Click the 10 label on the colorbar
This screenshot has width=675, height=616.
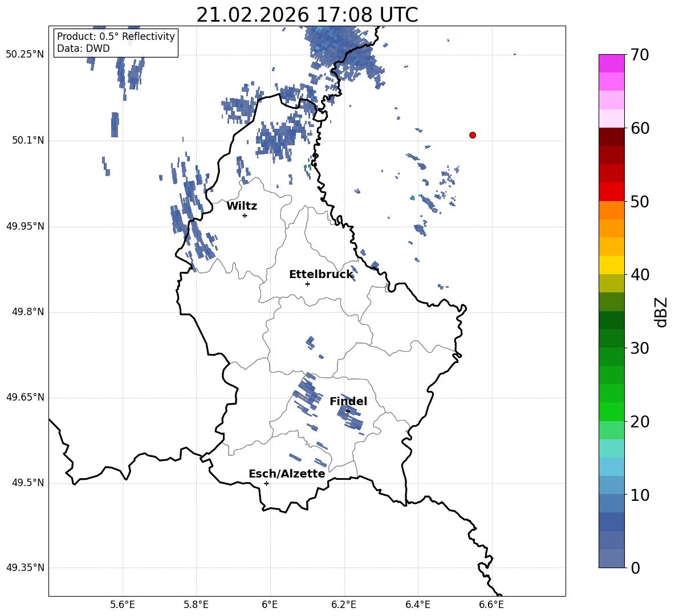[x=640, y=495]
